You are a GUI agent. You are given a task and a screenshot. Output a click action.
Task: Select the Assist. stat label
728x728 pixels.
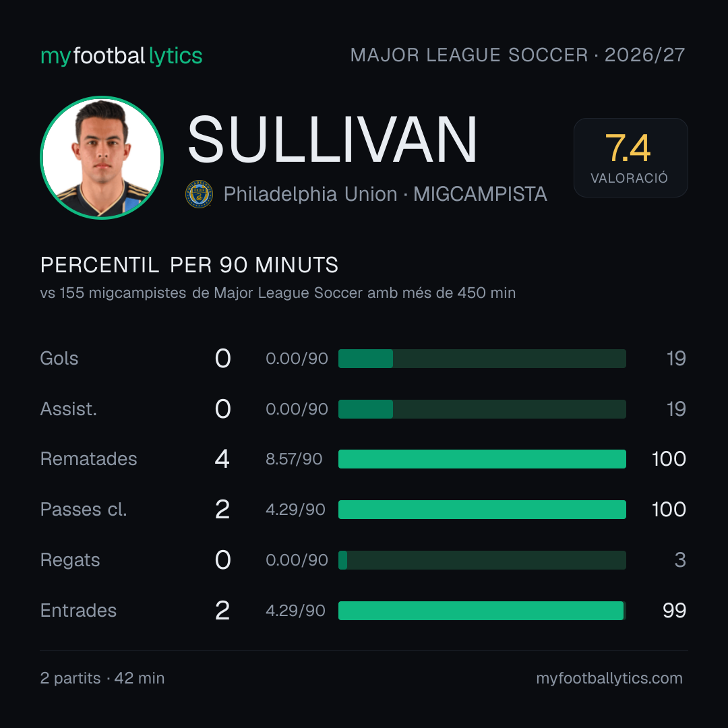coord(69,409)
